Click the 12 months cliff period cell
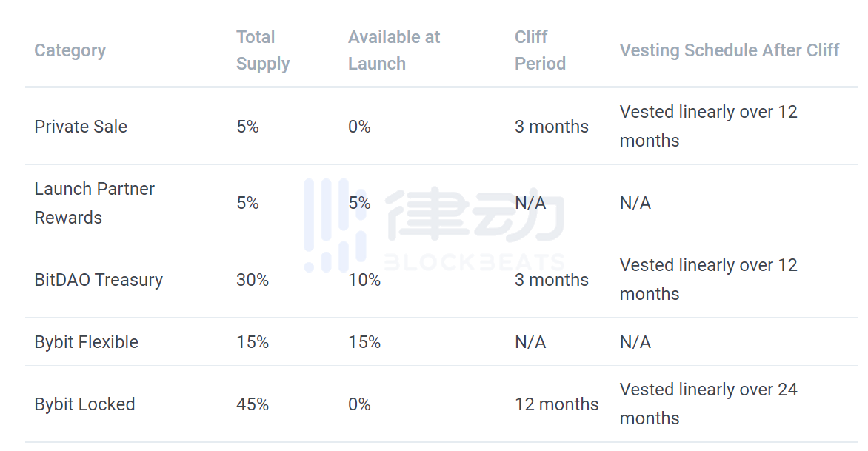The height and width of the screenshot is (451, 868). tap(556, 404)
